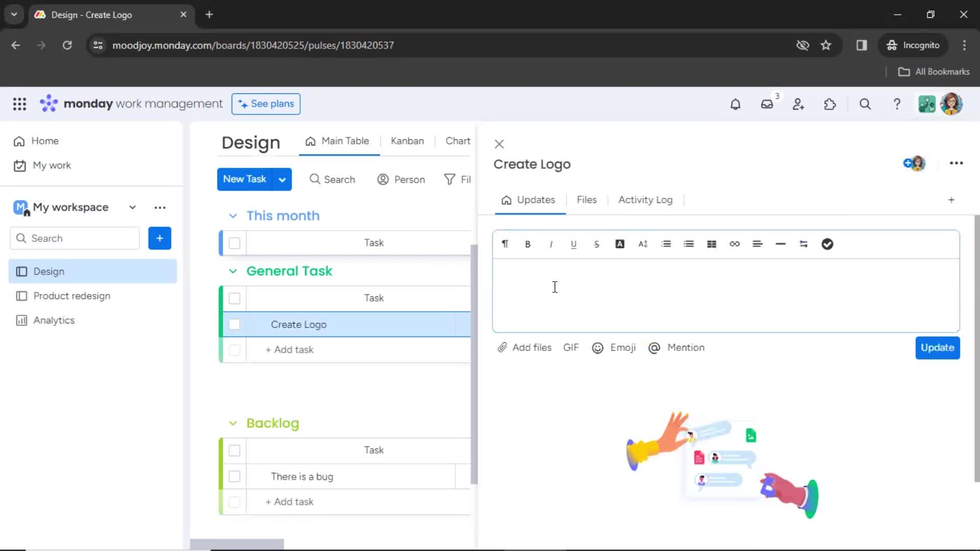
Task: Insert a horizontal divider line
Action: click(780, 244)
